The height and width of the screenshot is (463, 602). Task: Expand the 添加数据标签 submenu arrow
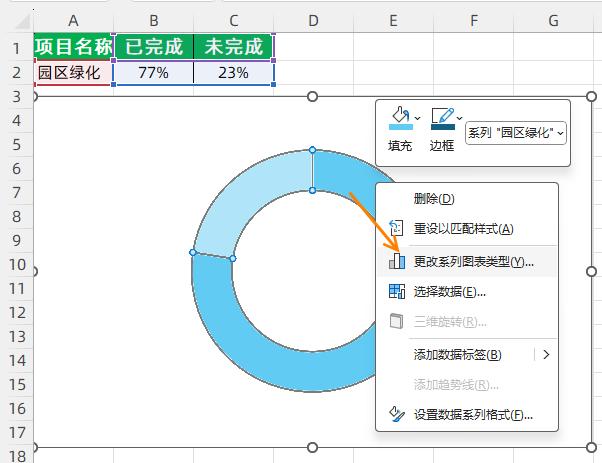point(546,354)
